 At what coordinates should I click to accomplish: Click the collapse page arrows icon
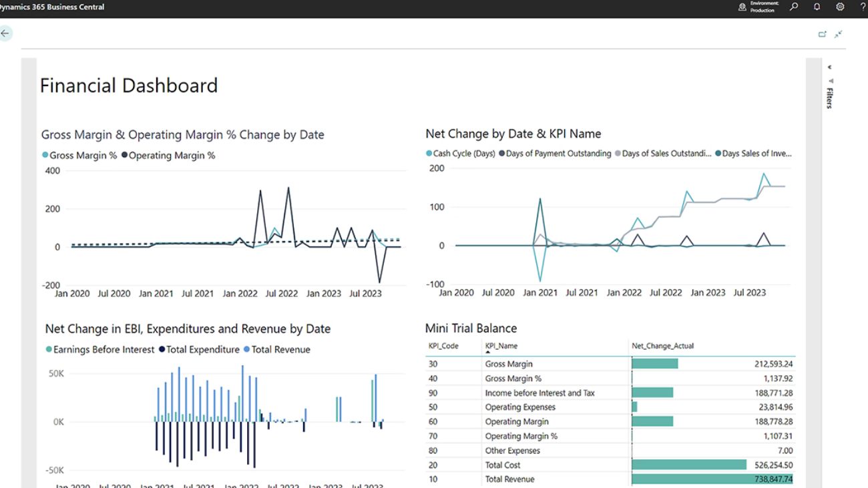point(839,34)
